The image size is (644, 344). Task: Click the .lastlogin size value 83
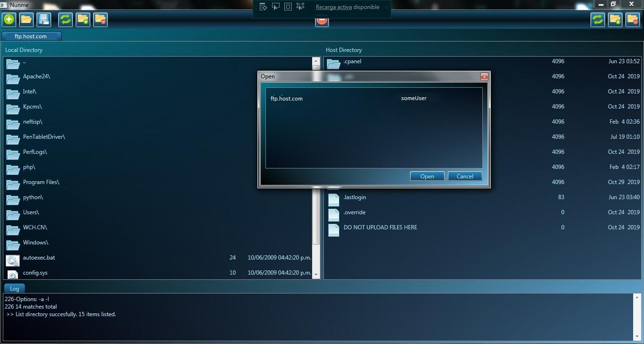[561, 197]
